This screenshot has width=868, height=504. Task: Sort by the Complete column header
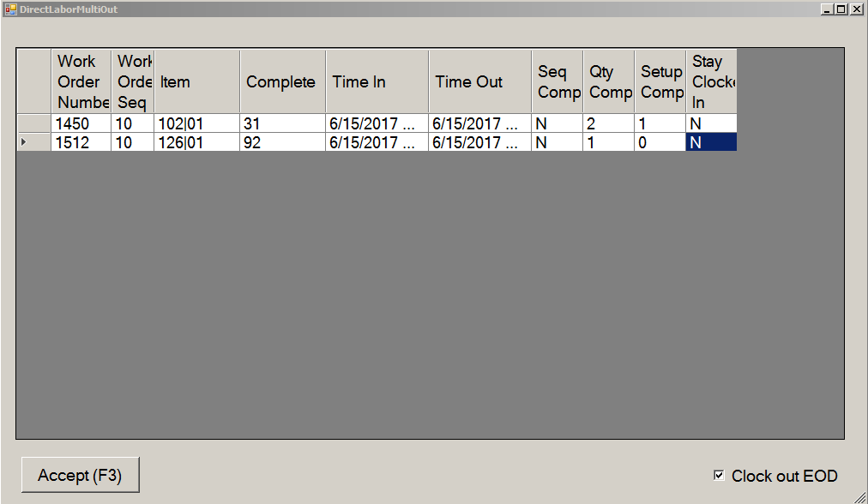(x=282, y=82)
